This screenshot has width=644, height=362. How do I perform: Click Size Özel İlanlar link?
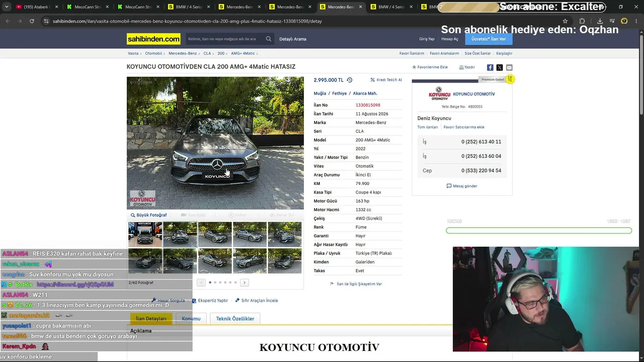tap(477, 53)
